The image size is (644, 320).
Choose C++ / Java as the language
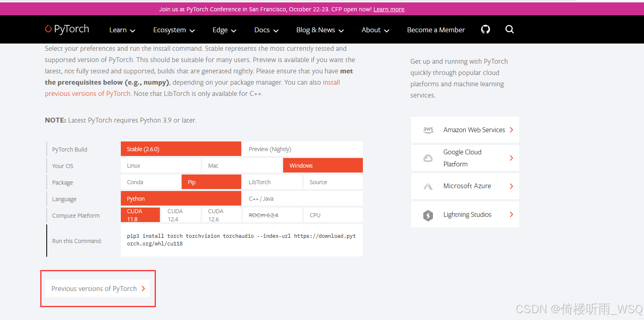303,198
